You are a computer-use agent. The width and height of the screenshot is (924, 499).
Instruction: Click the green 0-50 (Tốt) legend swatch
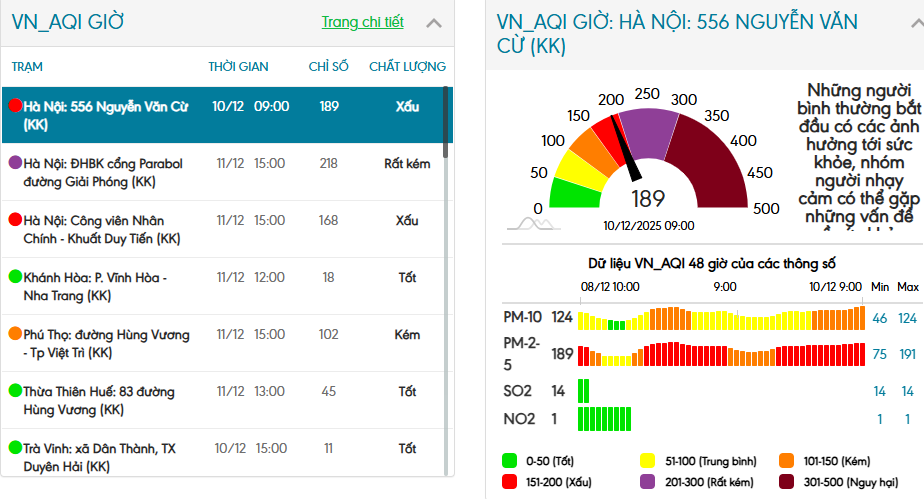pos(510,461)
